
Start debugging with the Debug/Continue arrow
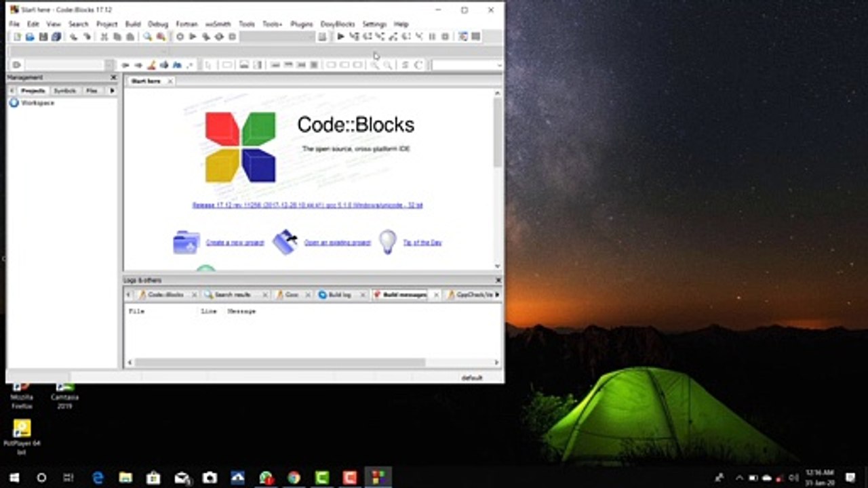point(341,37)
